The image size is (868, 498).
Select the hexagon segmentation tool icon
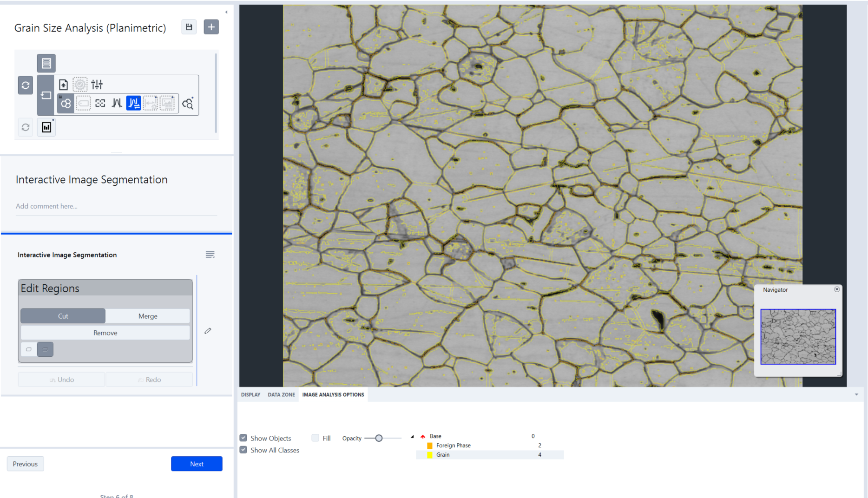coord(66,104)
